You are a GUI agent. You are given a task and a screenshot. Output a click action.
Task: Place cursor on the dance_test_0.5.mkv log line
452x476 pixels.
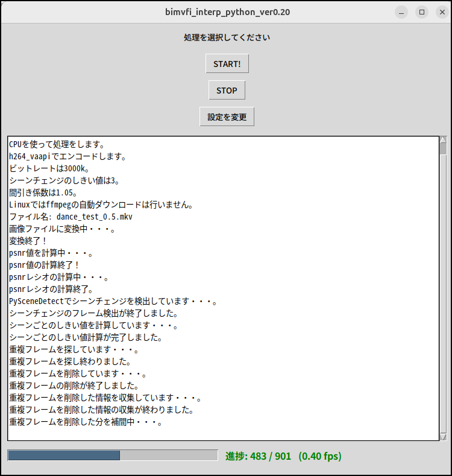(x=71, y=217)
